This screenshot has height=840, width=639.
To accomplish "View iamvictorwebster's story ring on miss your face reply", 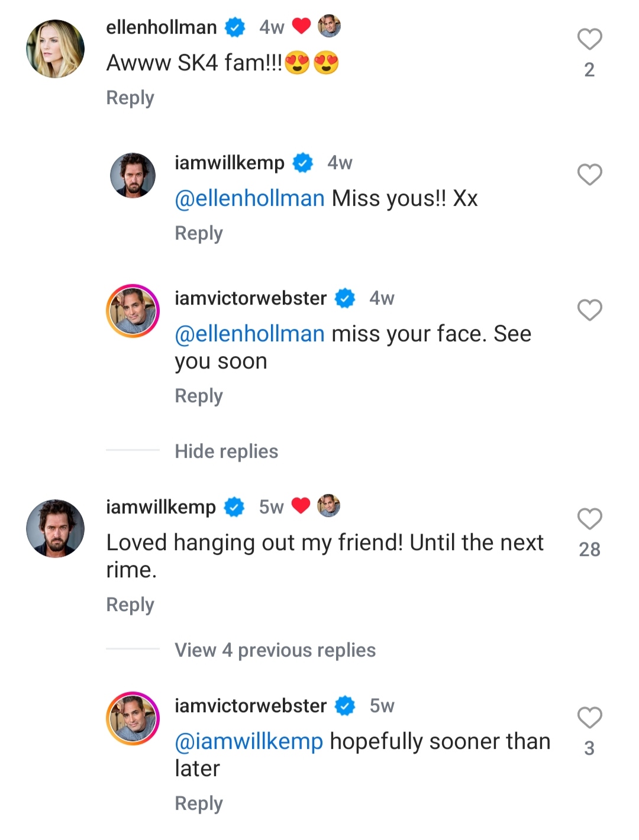I will (133, 311).
